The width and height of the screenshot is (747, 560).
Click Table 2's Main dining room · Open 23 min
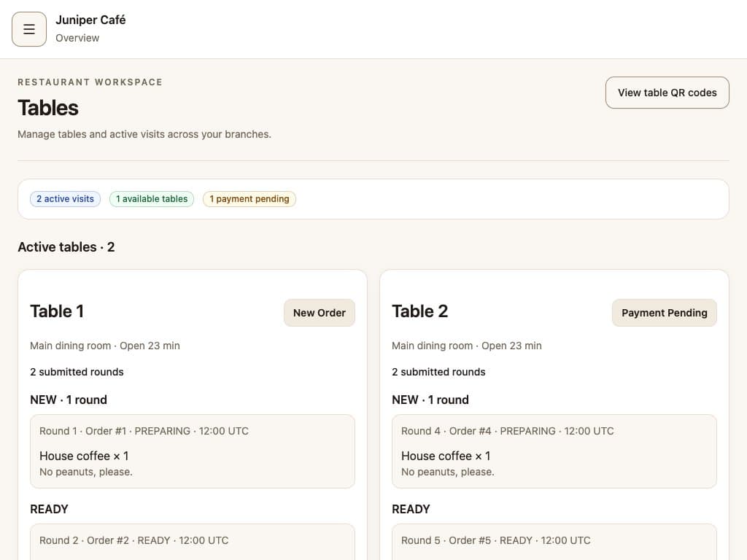pyautogui.click(x=467, y=346)
